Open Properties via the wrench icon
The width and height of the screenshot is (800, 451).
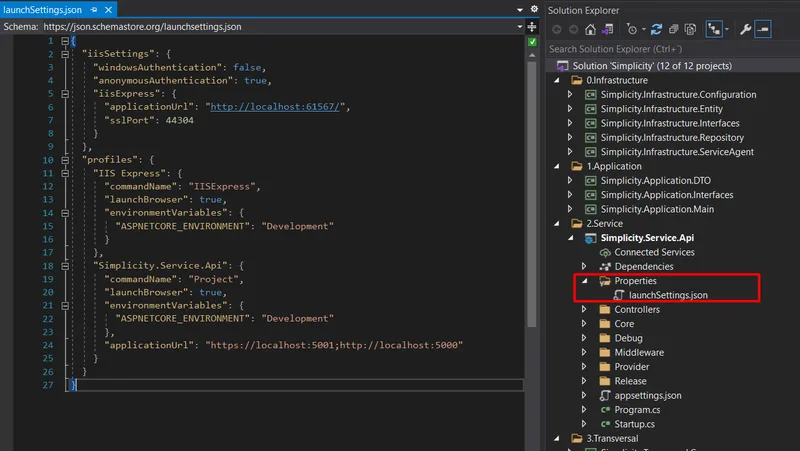coord(745,30)
